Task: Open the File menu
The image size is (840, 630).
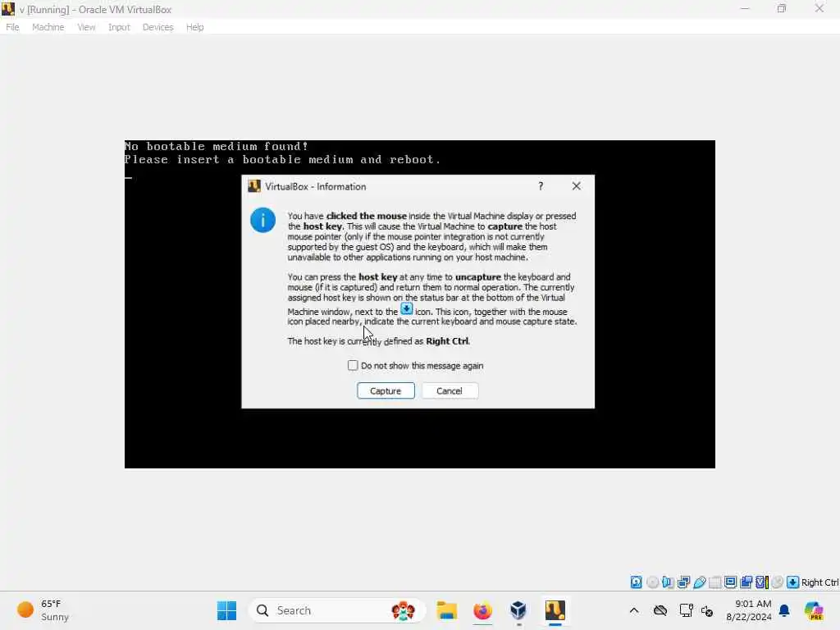Action: (12, 27)
